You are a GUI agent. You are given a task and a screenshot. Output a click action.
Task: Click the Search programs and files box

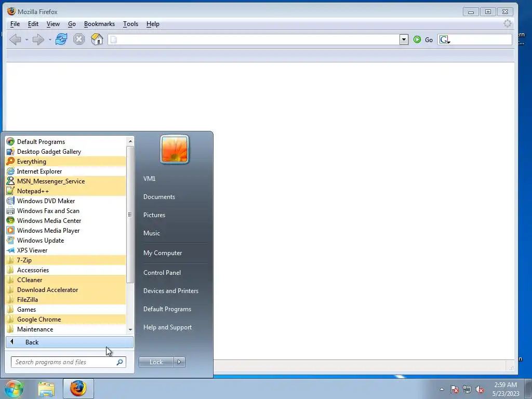point(69,362)
